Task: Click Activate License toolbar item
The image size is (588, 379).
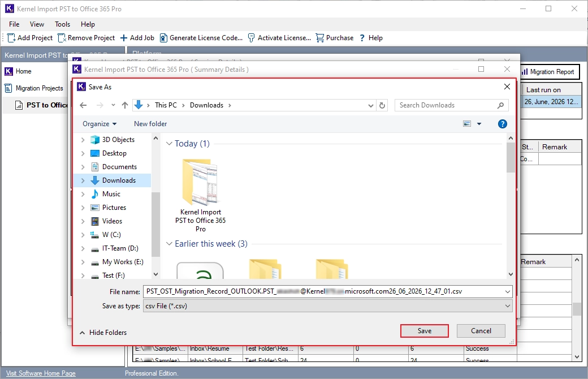Action: [279, 38]
